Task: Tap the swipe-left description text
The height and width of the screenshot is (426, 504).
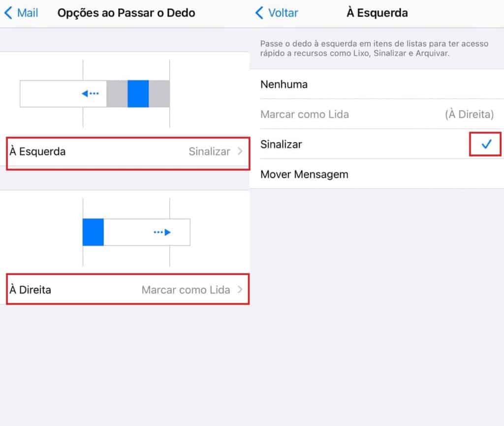Action: tap(374, 48)
